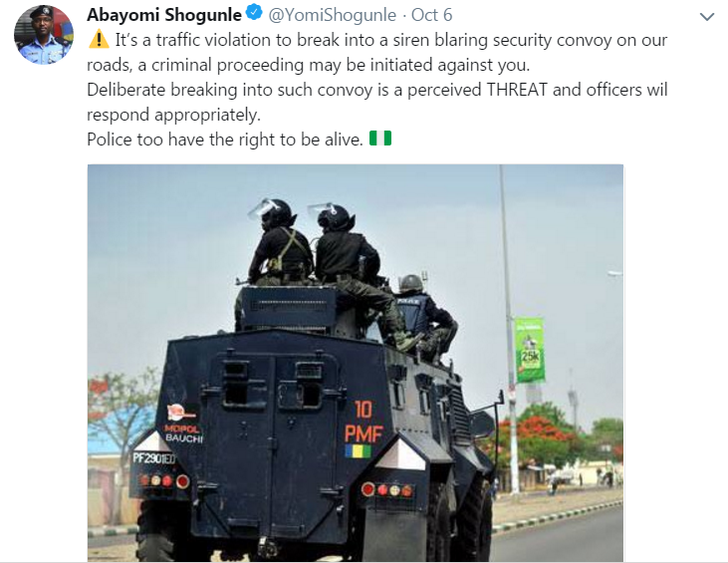Open the Oct 6 timestamp link
This screenshot has height=563, width=728.
coord(432,15)
